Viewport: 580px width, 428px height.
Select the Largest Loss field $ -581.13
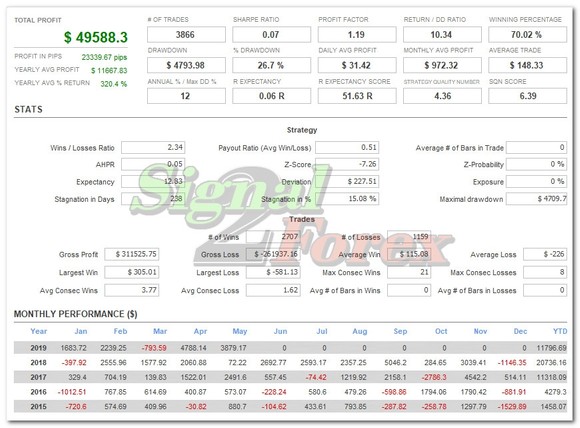[x=273, y=272]
